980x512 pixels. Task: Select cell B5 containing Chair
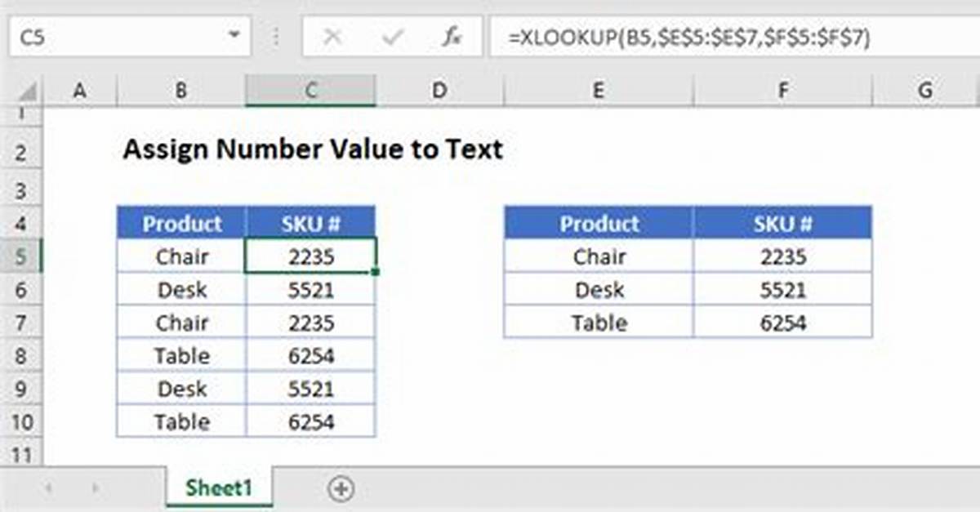pos(181,256)
